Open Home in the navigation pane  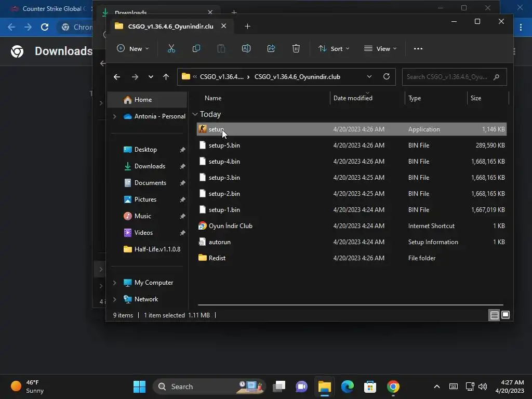pyautogui.click(x=148, y=100)
